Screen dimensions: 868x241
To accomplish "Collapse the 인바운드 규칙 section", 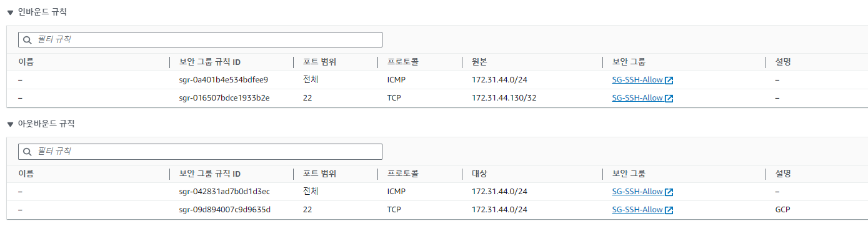I will (x=10, y=12).
